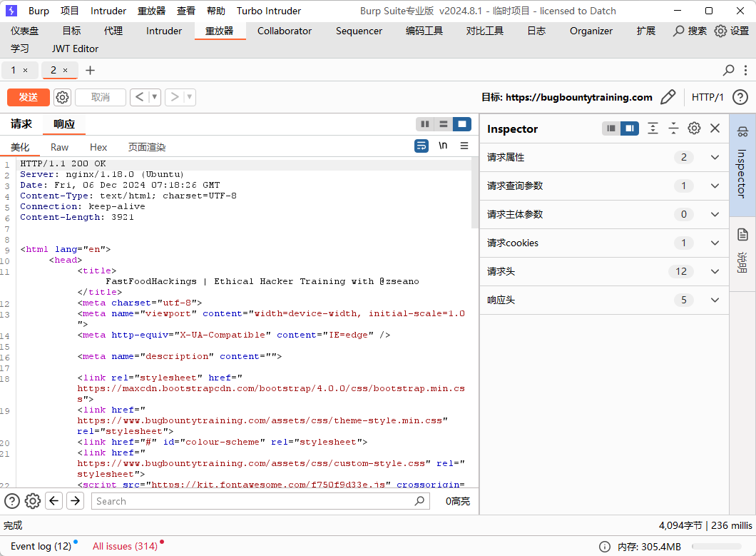Open Event log (12)
The image size is (756, 556).
pyautogui.click(x=41, y=546)
